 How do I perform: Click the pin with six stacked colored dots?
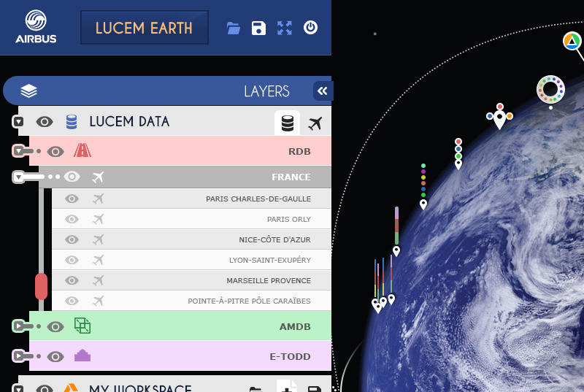(x=423, y=186)
